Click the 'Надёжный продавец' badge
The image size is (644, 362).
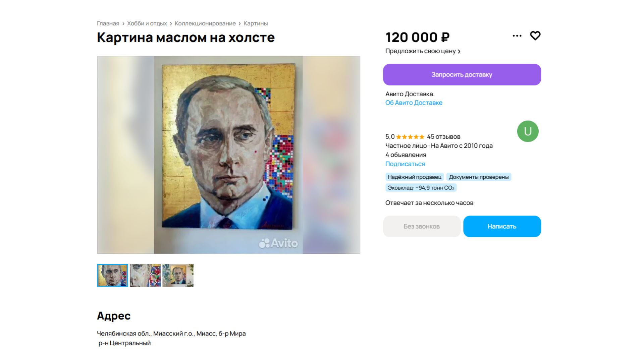pyautogui.click(x=414, y=177)
